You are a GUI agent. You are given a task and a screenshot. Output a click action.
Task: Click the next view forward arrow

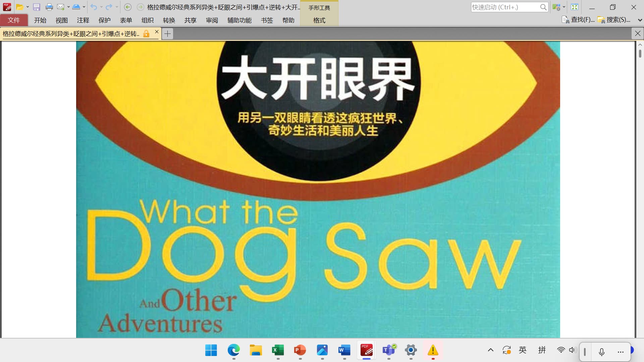click(x=141, y=7)
